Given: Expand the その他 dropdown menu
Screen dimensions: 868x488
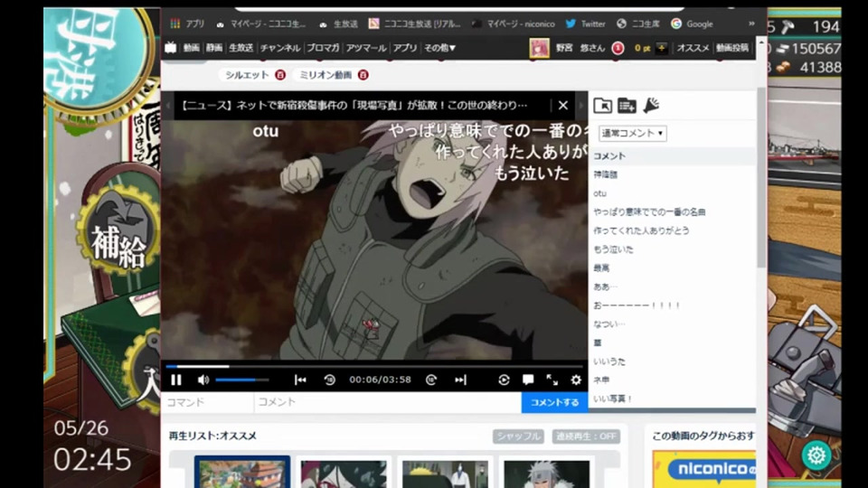Looking at the screenshot, I should coord(439,48).
